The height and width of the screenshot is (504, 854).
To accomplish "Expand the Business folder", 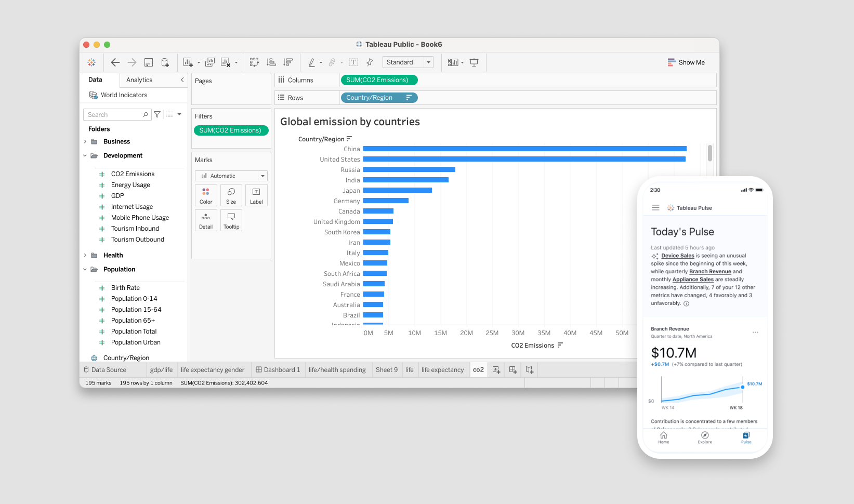I will (x=85, y=141).
